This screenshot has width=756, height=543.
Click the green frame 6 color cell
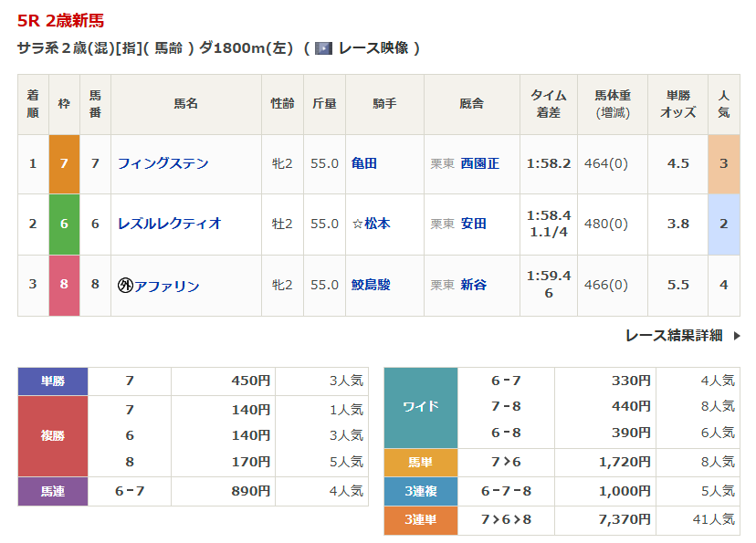[x=64, y=224]
